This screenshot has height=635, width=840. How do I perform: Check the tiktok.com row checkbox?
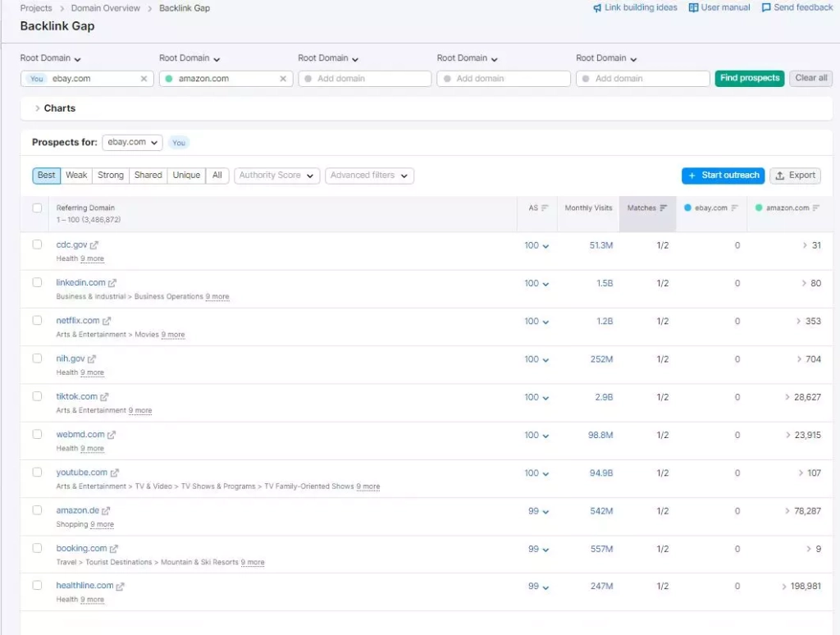(x=37, y=396)
